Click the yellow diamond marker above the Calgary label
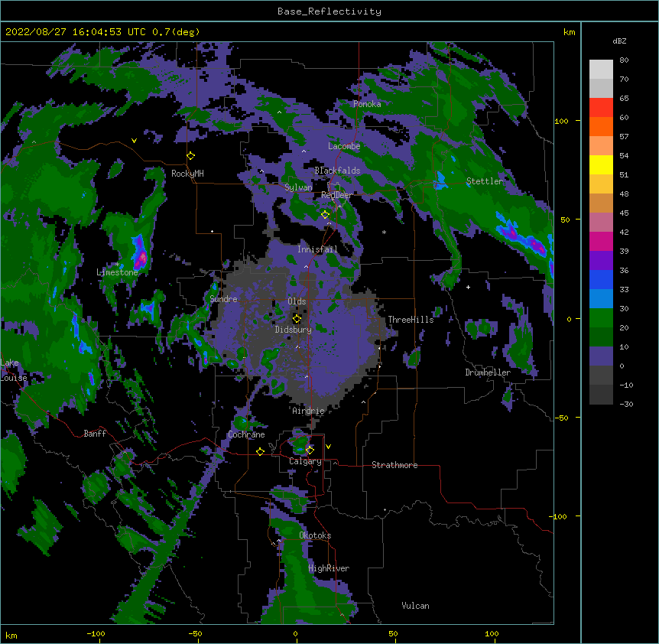This screenshot has width=659, height=644. click(310, 450)
